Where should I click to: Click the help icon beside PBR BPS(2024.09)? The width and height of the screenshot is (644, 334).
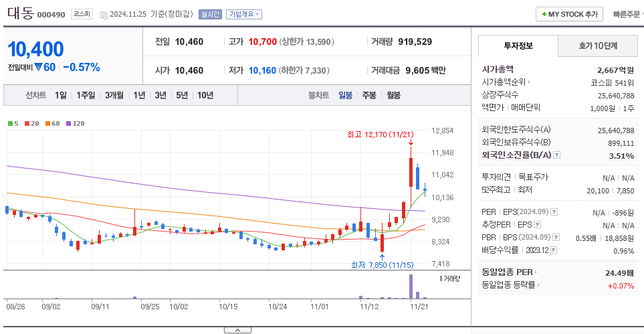point(556,238)
